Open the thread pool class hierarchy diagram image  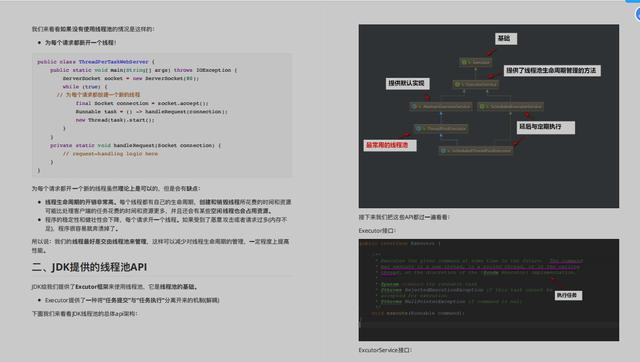tap(489, 116)
